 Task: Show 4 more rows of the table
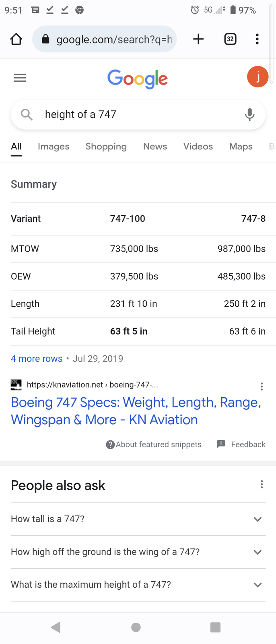(37, 359)
